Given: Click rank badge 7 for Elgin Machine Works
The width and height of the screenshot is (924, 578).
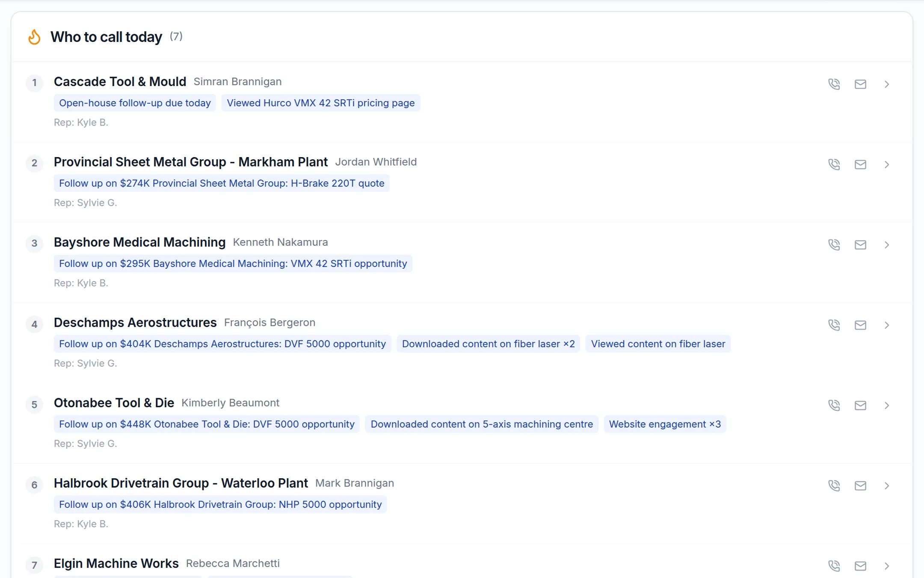Looking at the screenshot, I should [x=34, y=565].
